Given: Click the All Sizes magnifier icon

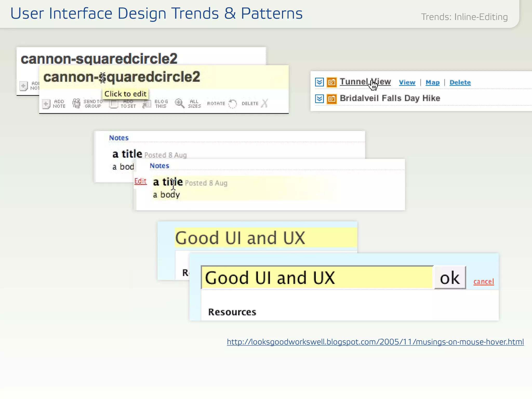Looking at the screenshot, I should coord(179,103).
